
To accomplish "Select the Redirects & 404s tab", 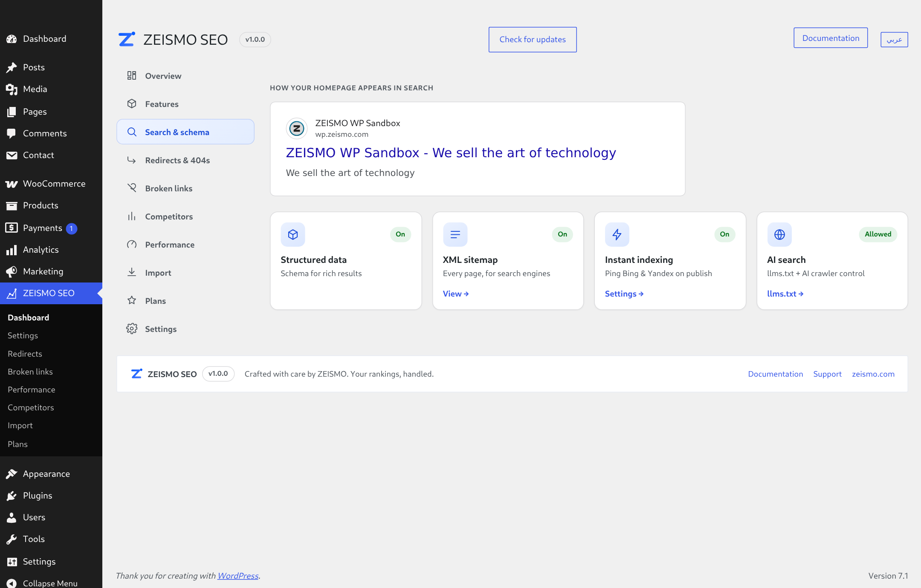I will tap(185, 160).
